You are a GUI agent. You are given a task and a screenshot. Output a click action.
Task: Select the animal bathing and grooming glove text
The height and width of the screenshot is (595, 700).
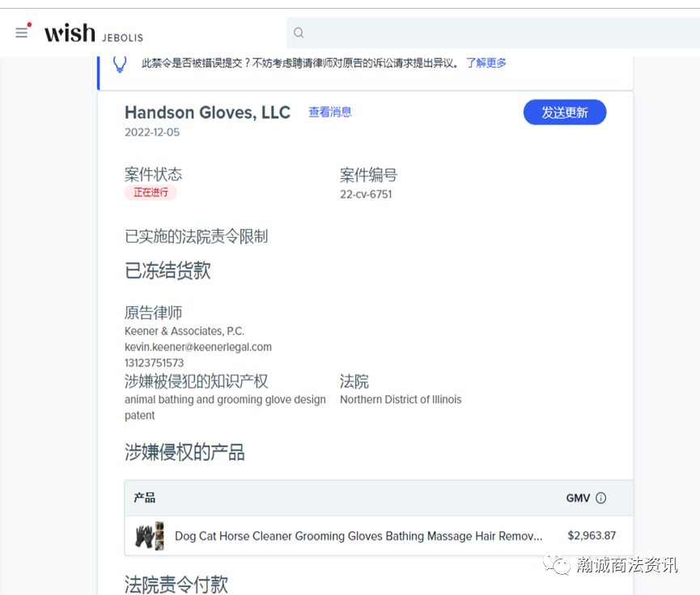[x=225, y=407]
